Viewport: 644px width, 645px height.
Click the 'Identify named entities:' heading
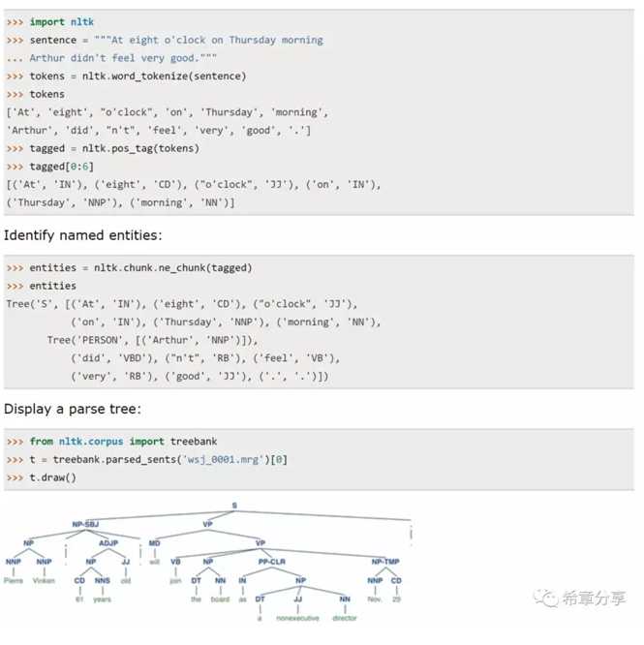click(x=82, y=235)
